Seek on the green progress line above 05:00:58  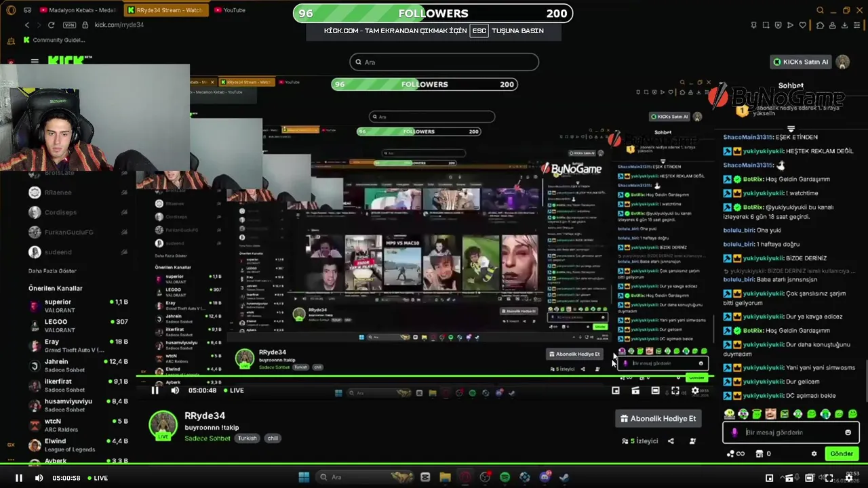[x=434, y=465]
